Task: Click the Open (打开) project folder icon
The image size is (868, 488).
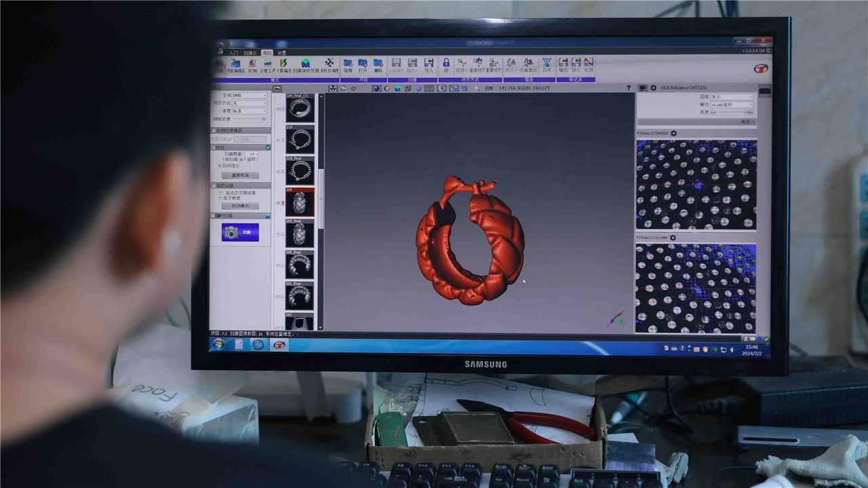Action: [363, 63]
